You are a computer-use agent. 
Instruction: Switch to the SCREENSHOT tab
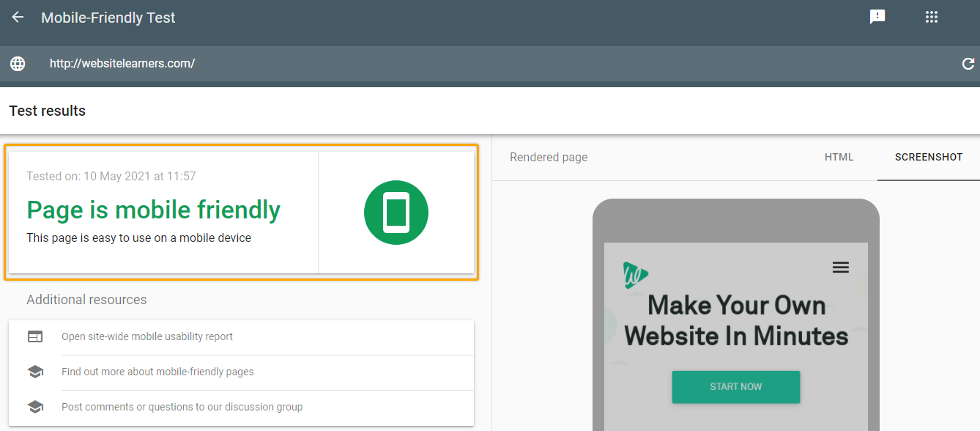(929, 157)
